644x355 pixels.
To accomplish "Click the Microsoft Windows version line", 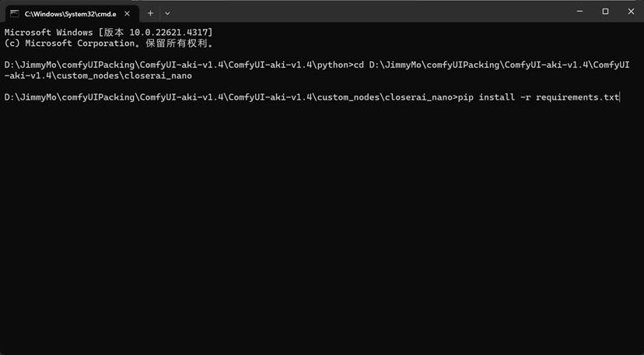I will click(109, 32).
